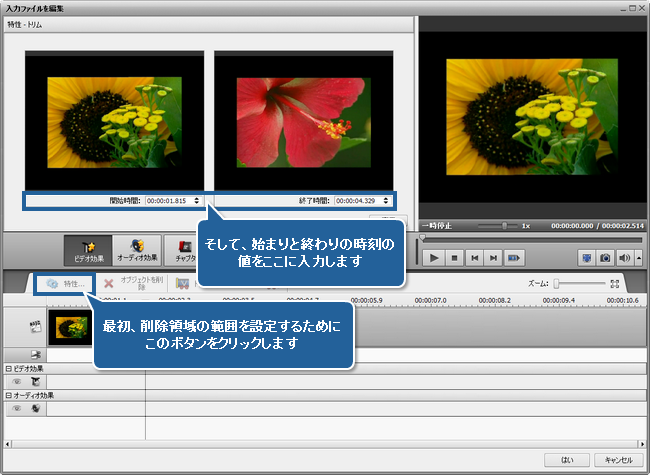Take a snapshot with camera icon

605,258
